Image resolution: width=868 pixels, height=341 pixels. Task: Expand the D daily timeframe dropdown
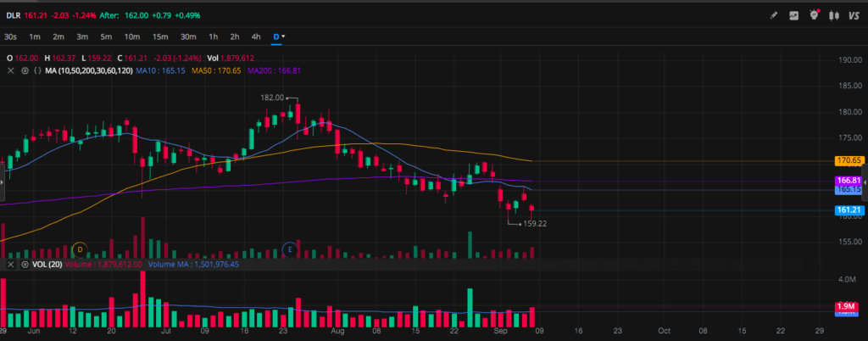[279, 36]
